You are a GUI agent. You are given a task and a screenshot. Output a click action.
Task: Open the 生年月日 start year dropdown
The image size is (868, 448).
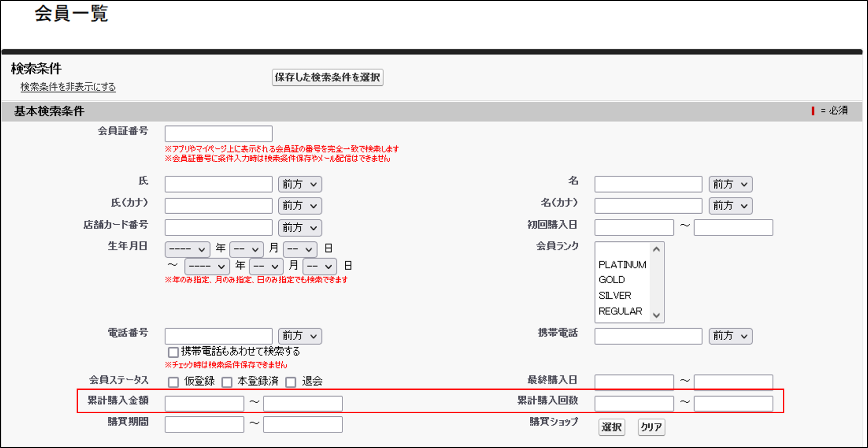(188, 249)
